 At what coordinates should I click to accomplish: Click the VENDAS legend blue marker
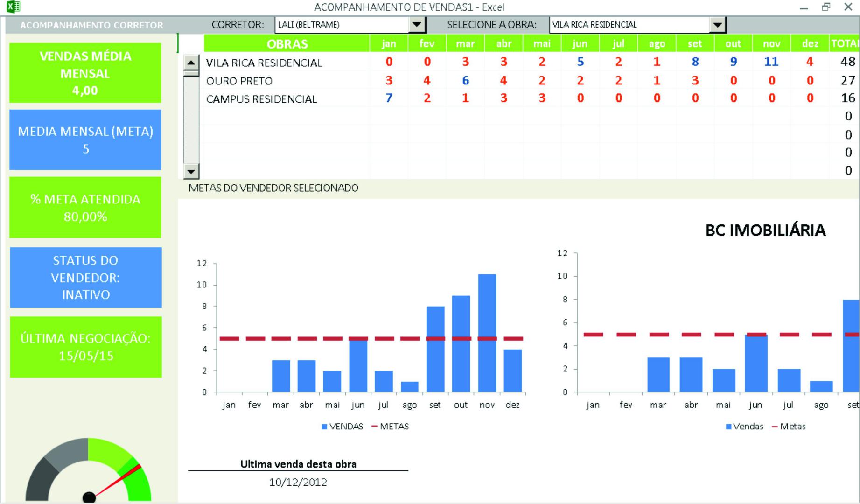[324, 427]
